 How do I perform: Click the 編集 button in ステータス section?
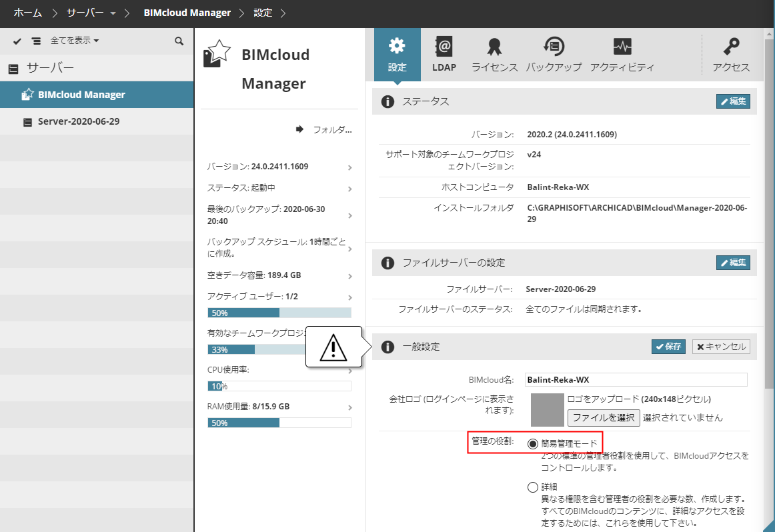(733, 101)
